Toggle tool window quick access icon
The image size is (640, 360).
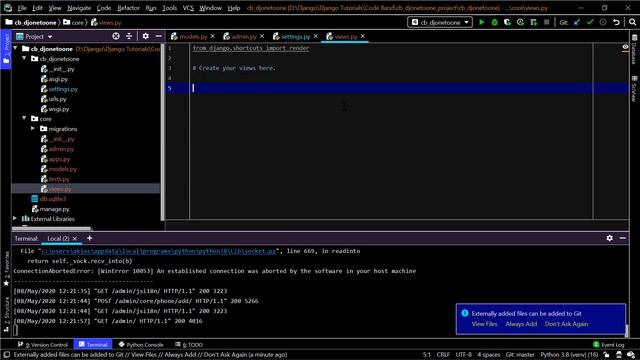tap(7, 355)
